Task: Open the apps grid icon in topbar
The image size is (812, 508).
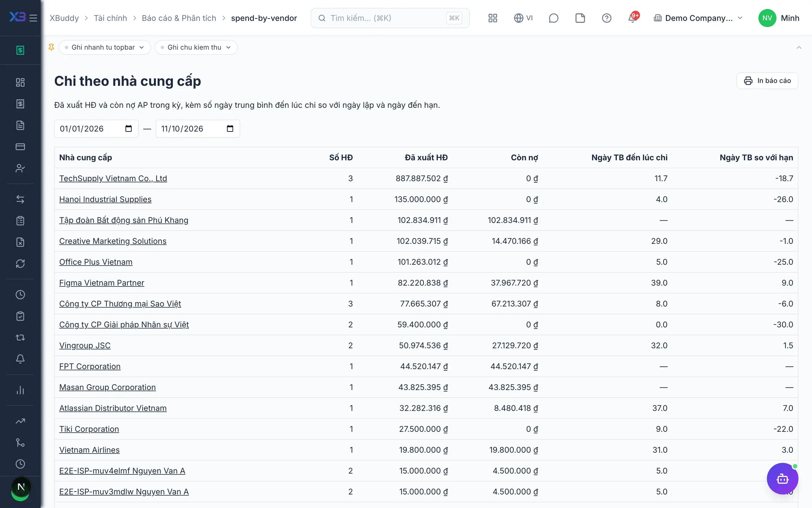Action: coord(493,18)
